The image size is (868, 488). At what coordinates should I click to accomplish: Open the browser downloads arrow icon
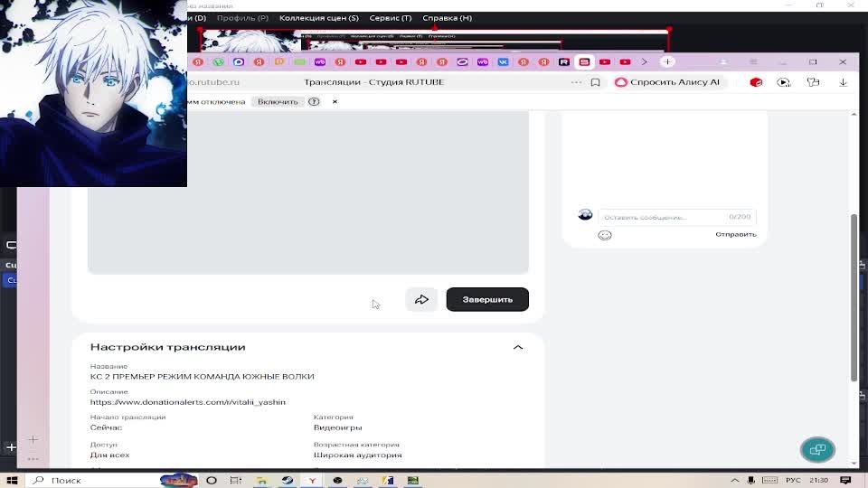(843, 82)
